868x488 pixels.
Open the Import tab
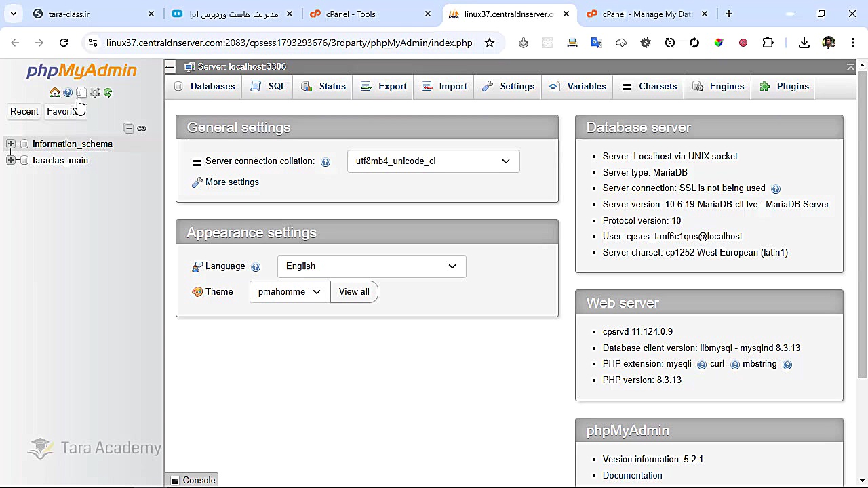coord(444,87)
